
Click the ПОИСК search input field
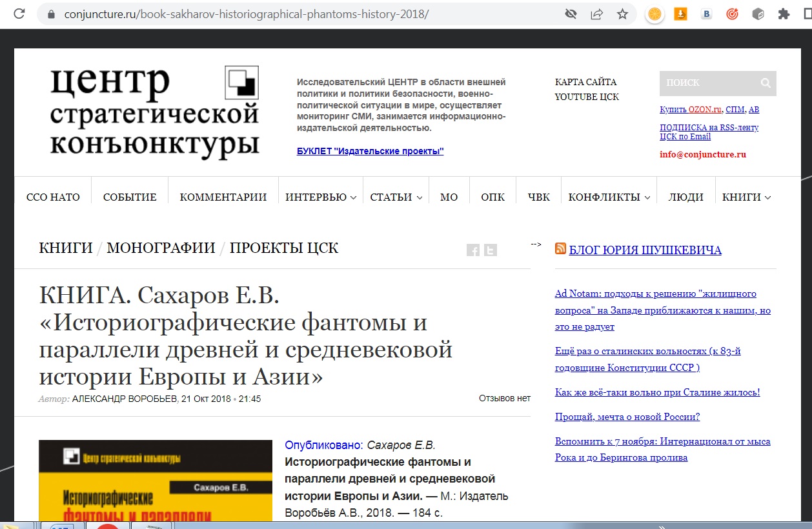pyautogui.click(x=707, y=83)
